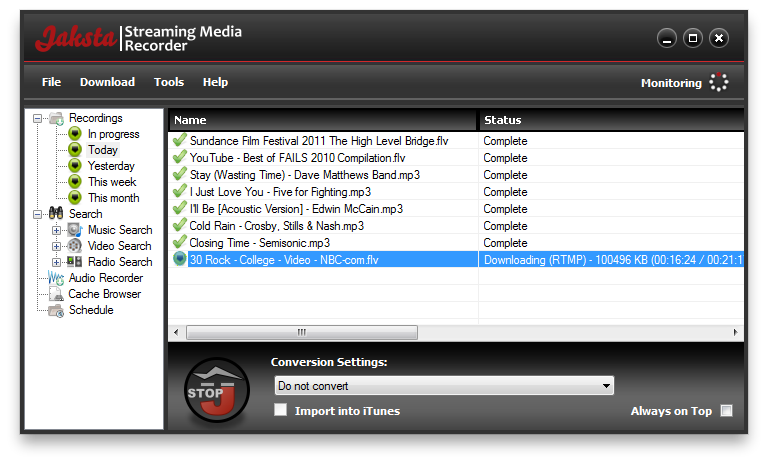Click the Video Search film reel icon
Image resolution: width=768 pixels, height=464 pixels.
coord(74,246)
